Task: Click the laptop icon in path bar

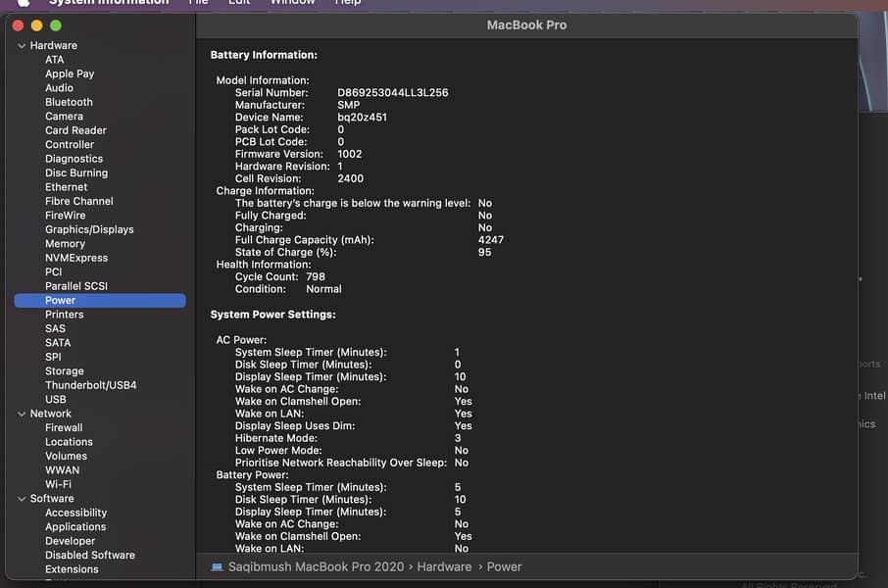Action: [217, 566]
